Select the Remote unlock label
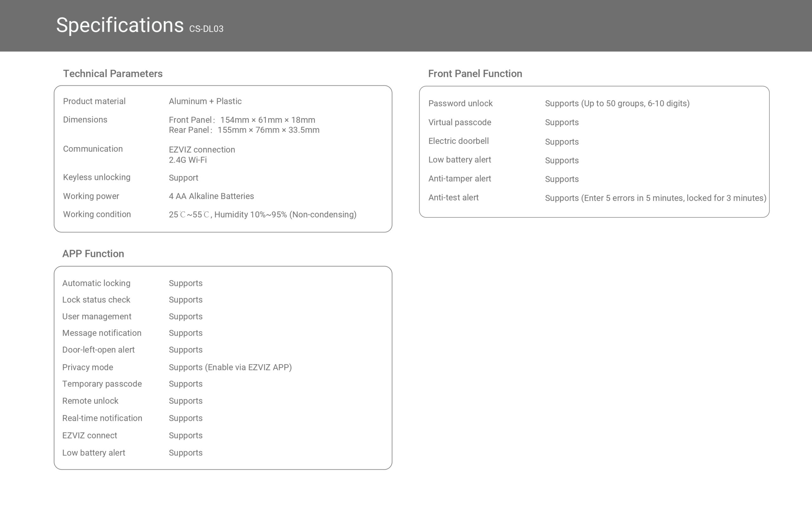 pyautogui.click(x=90, y=401)
